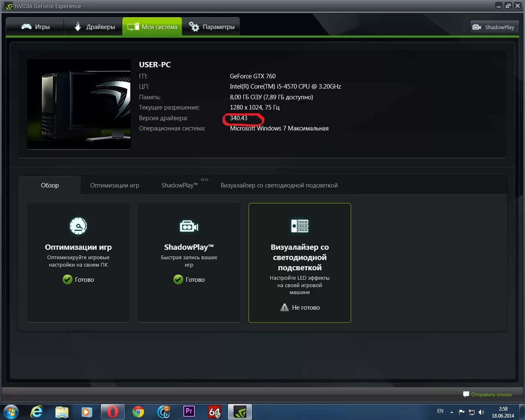Open the ShadowPlay BETA sub-tab
This screenshot has width=525, height=420.
[180, 185]
